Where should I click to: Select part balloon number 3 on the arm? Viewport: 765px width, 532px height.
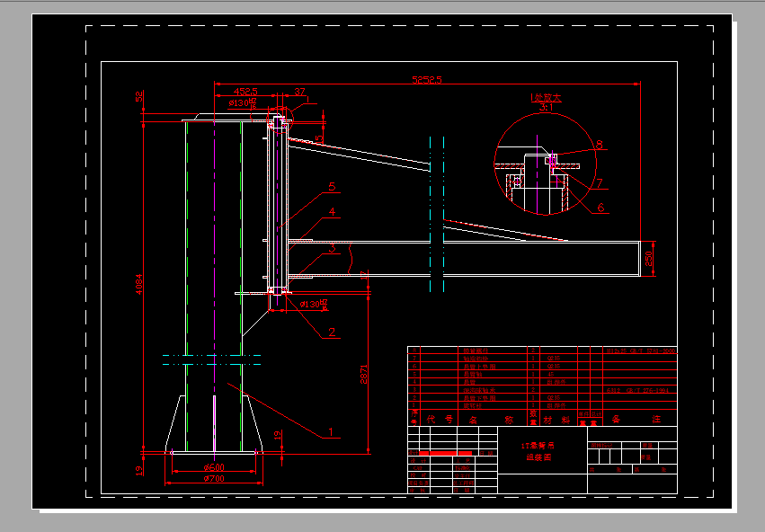click(x=331, y=248)
